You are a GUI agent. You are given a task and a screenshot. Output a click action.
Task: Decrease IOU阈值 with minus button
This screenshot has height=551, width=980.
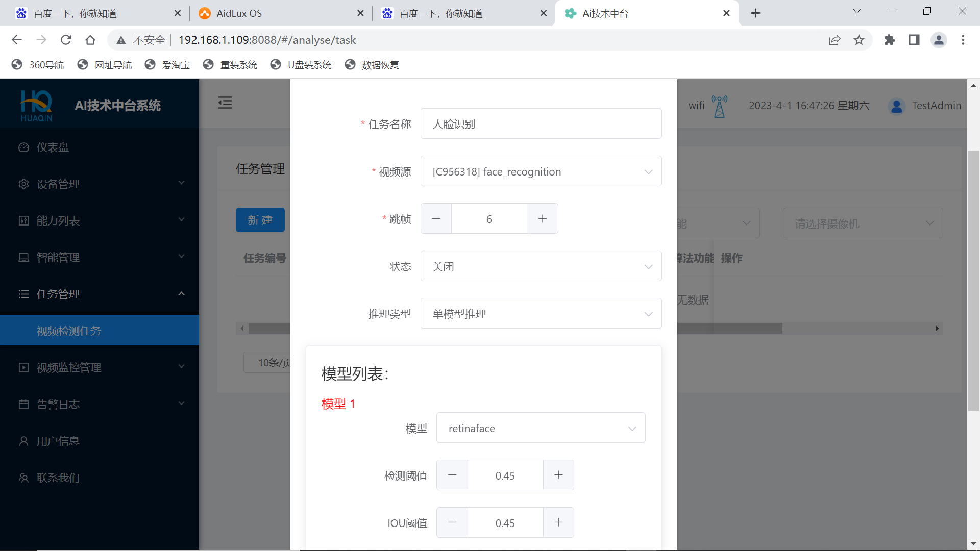pos(452,523)
